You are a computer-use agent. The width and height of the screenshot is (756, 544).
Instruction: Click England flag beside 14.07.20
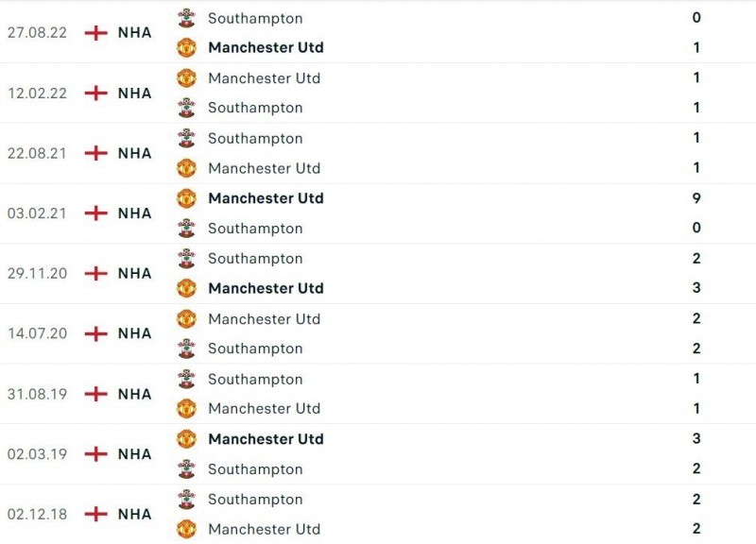pos(95,333)
